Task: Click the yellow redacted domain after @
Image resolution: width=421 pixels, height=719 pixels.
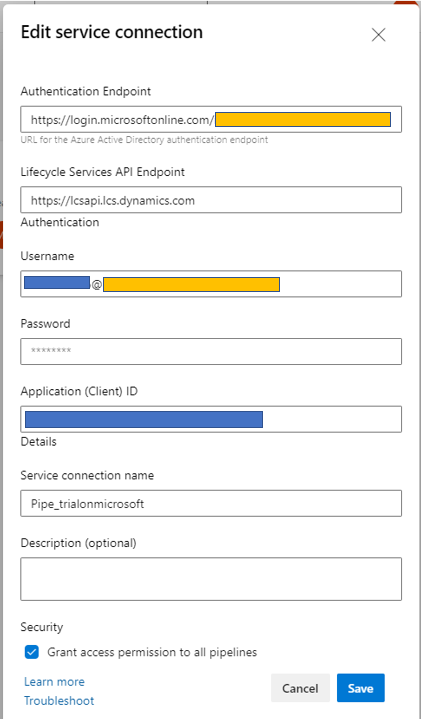Action: 191,284
